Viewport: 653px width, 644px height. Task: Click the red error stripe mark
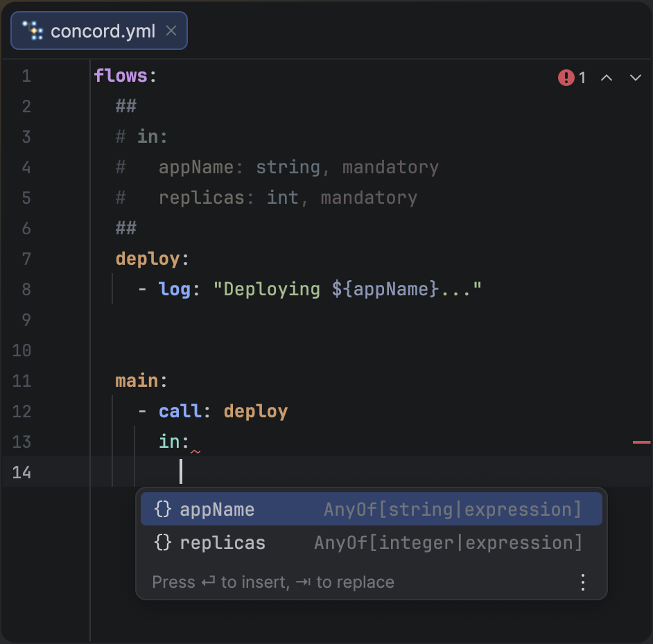(x=641, y=442)
